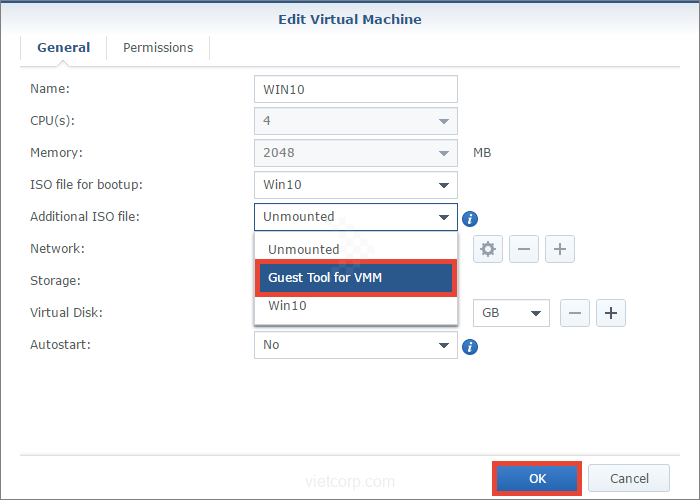Select the General tab
Image resolution: width=700 pixels, height=500 pixels.
(x=63, y=47)
